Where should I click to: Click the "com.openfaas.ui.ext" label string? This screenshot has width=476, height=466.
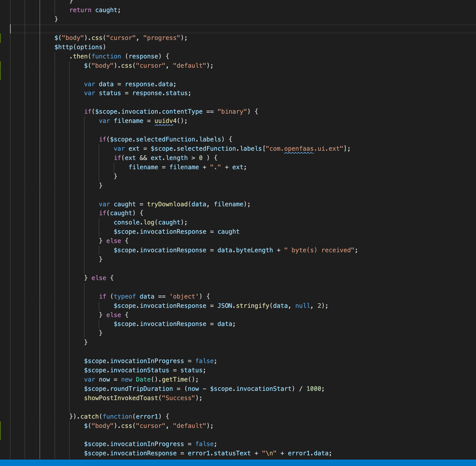(304, 149)
